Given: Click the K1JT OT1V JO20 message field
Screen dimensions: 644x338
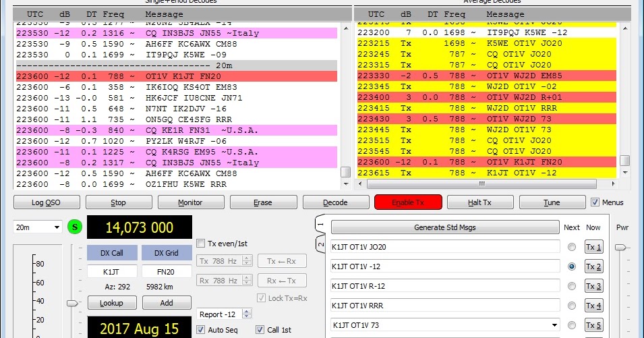Looking at the screenshot, I should (x=445, y=247).
